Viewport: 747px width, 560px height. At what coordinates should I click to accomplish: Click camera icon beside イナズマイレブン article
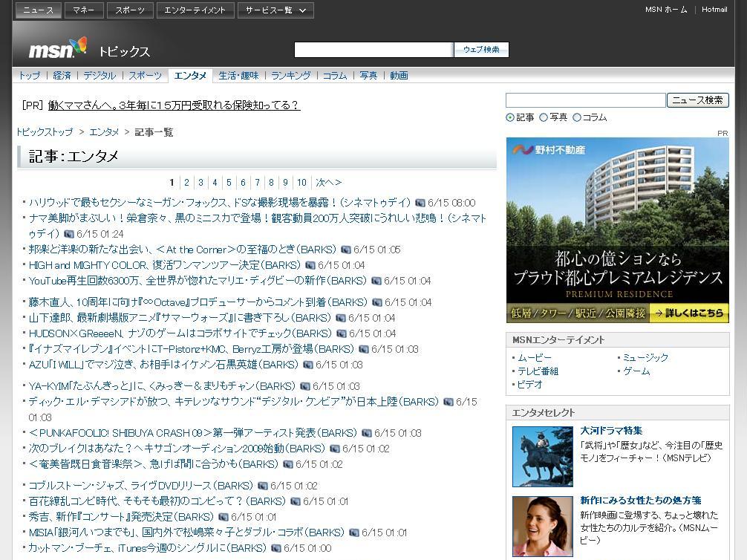[364, 349]
